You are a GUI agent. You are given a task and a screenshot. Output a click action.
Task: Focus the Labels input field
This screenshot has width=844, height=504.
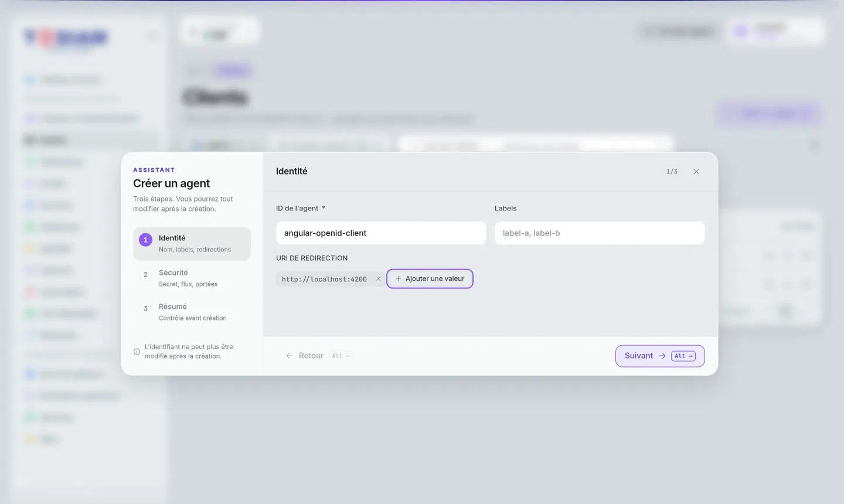(x=600, y=233)
